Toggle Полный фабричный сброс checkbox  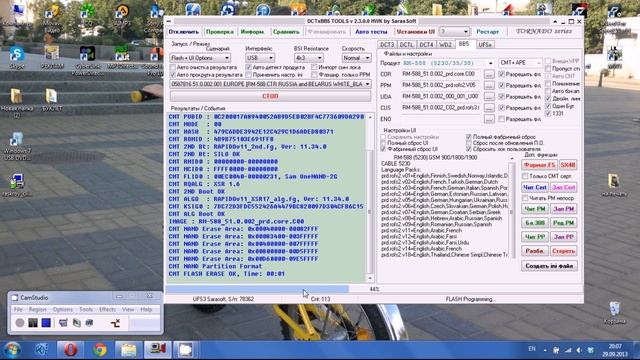469,137
